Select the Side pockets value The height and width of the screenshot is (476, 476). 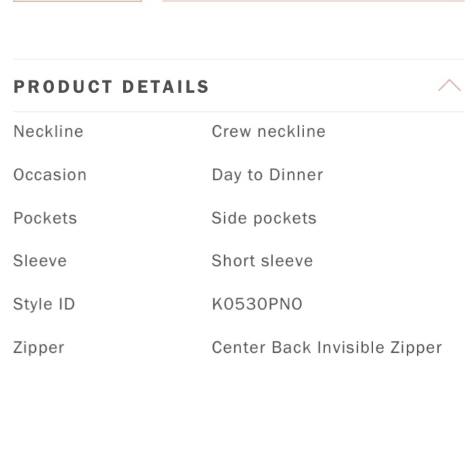264,218
